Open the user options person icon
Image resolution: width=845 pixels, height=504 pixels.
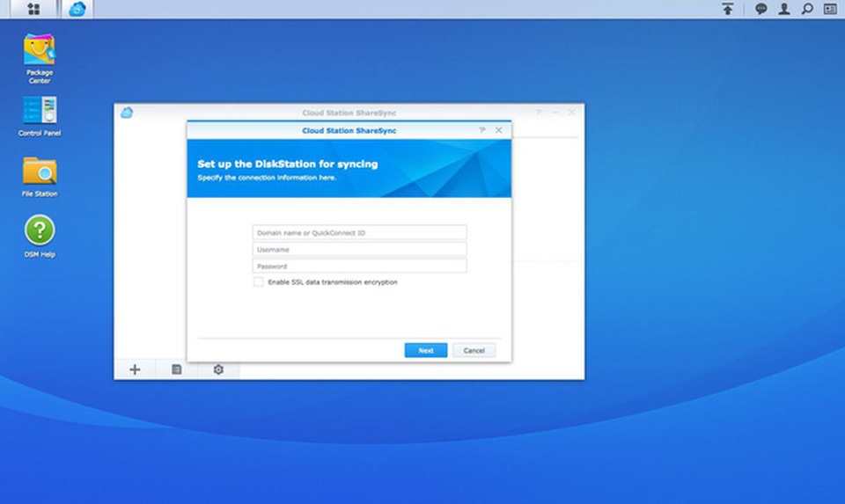point(784,9)
